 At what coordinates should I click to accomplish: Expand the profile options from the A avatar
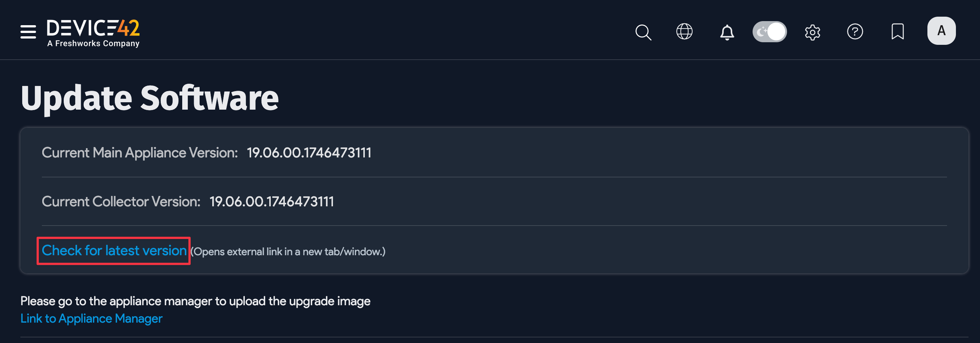point(941,30)
